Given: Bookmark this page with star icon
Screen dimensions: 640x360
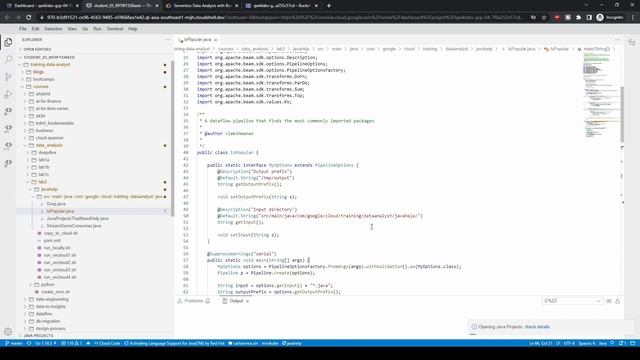Looking at the screenshot, I should (544, 18).
